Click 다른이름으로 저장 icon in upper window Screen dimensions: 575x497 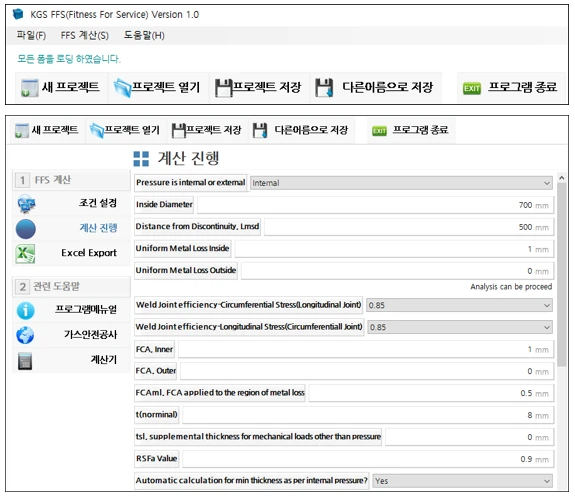point(325,88)
